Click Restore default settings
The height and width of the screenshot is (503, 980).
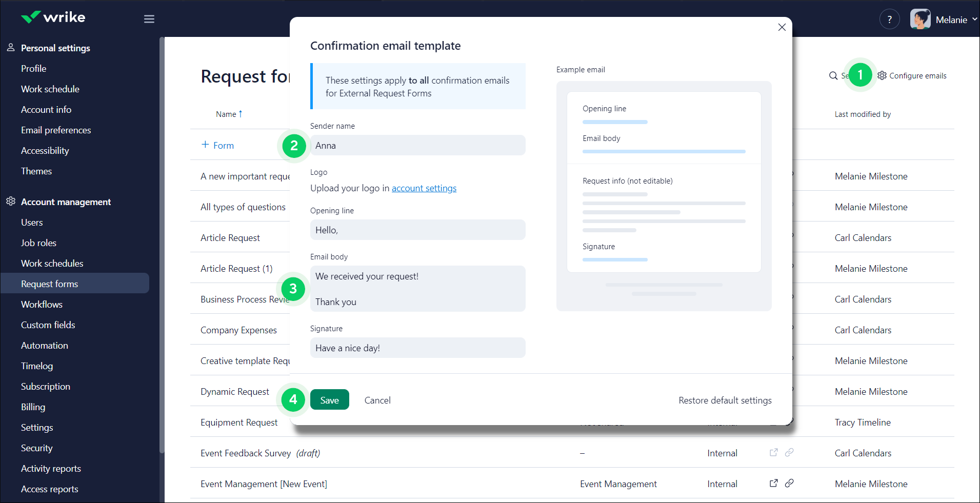pyautogui.click(x=725, y=400)
